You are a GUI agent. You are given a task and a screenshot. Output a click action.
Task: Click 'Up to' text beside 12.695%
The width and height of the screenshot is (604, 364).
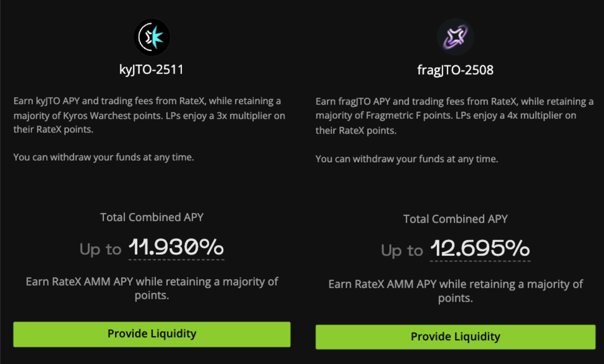(402, 251)
